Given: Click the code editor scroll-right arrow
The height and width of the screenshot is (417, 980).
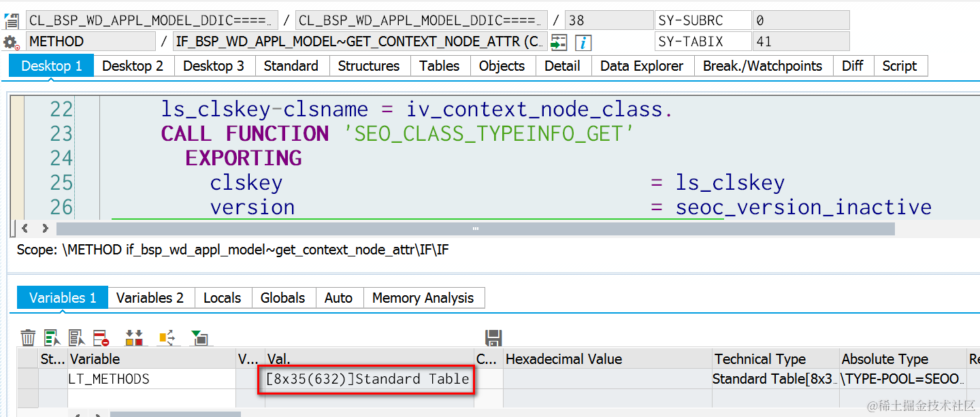Looking at the screenshot, I should click(x=45, y=229).
